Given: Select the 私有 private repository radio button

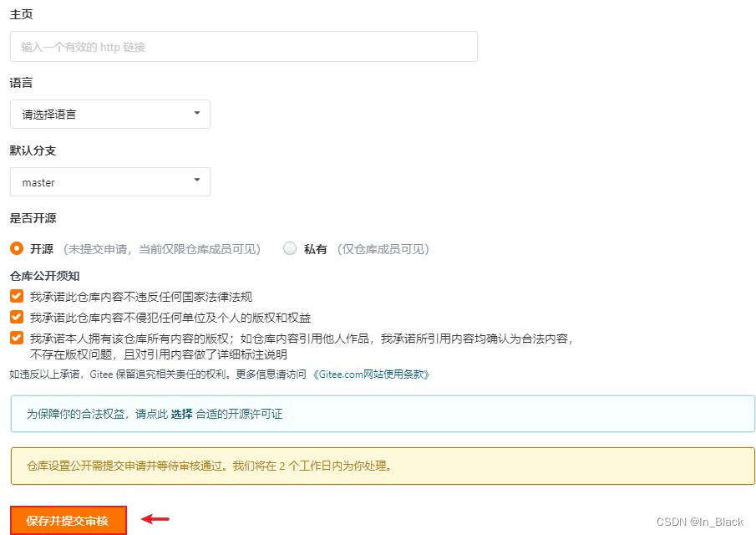Looking at the screenshot, I should [x=290, y=248].
